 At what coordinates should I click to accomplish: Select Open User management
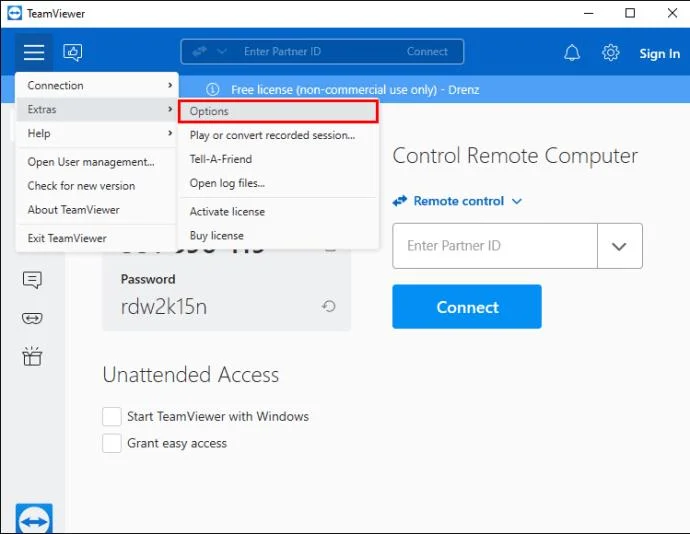pyautogui.click(x=97, y=162)
